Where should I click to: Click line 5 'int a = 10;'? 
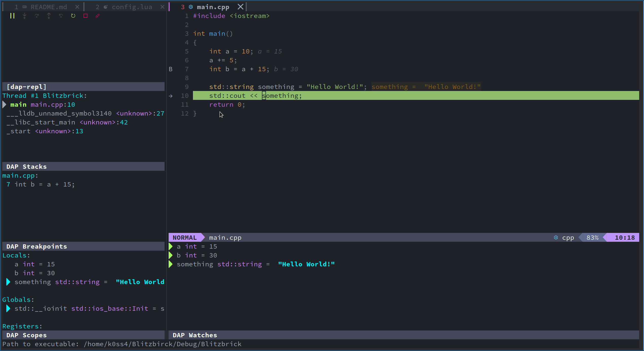tap(231, 51)
